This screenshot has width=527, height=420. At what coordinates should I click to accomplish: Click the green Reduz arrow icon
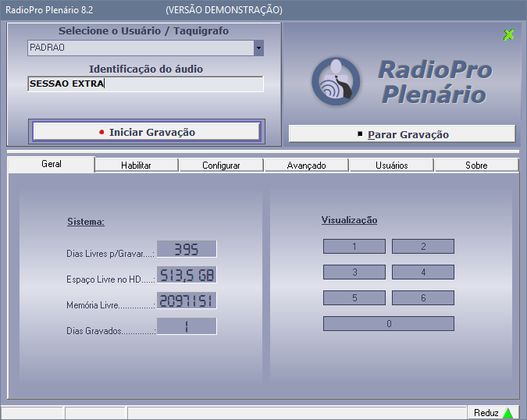click(507, 413)
